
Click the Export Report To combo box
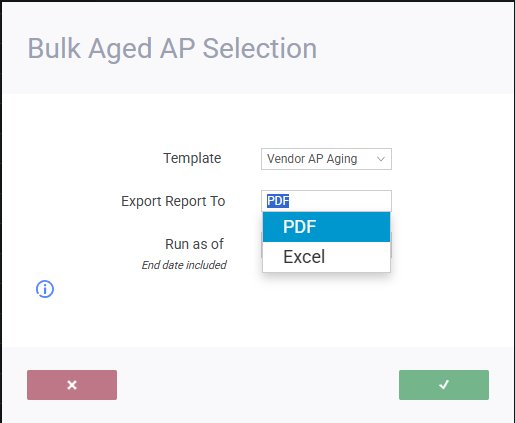click(326, 201)
